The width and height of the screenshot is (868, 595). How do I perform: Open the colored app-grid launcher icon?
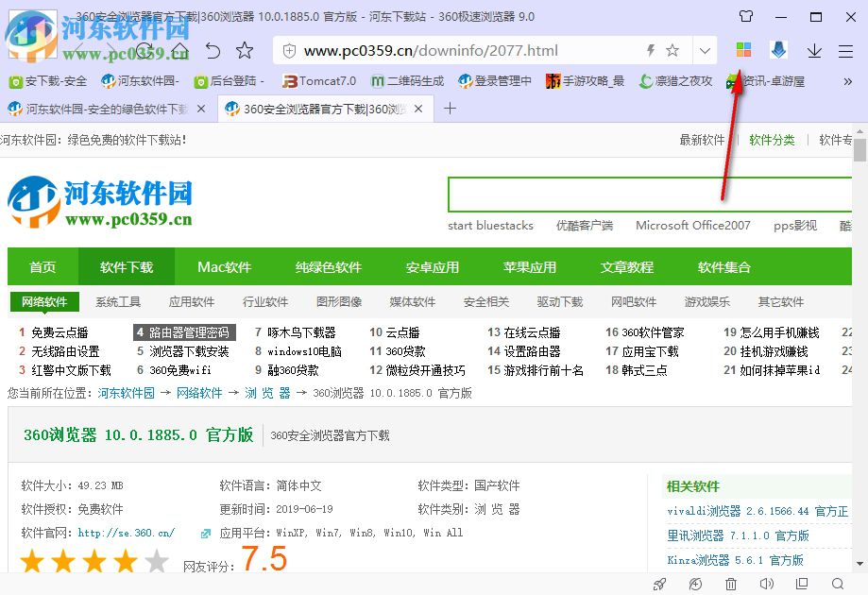click(x=743, y=49)
